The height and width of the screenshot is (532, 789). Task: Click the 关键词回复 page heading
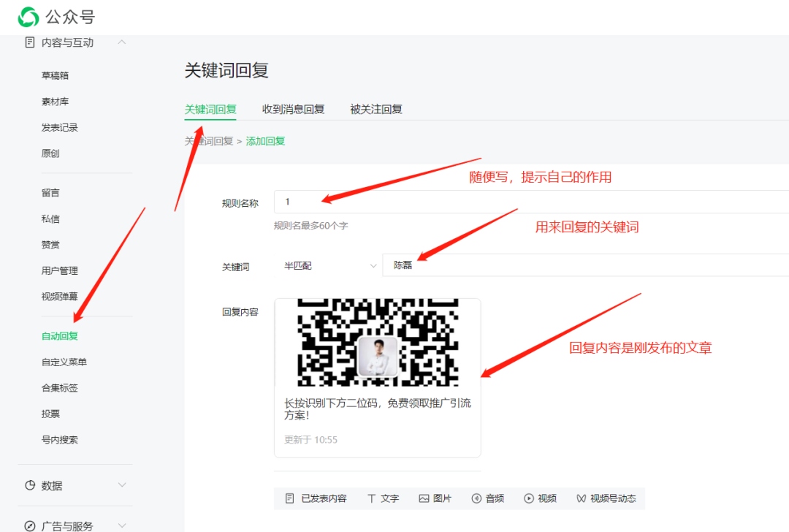(226, 70)
